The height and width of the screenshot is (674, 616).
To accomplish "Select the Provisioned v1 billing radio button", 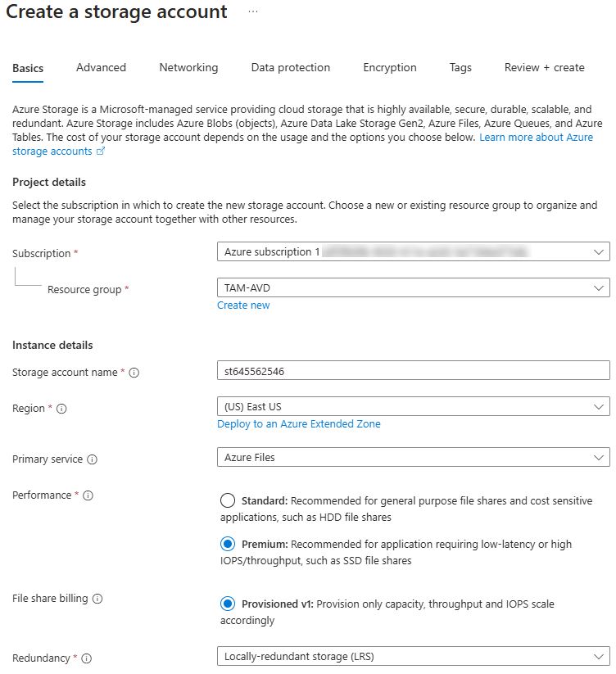I will pyautogui.click(x=228, y=604).
